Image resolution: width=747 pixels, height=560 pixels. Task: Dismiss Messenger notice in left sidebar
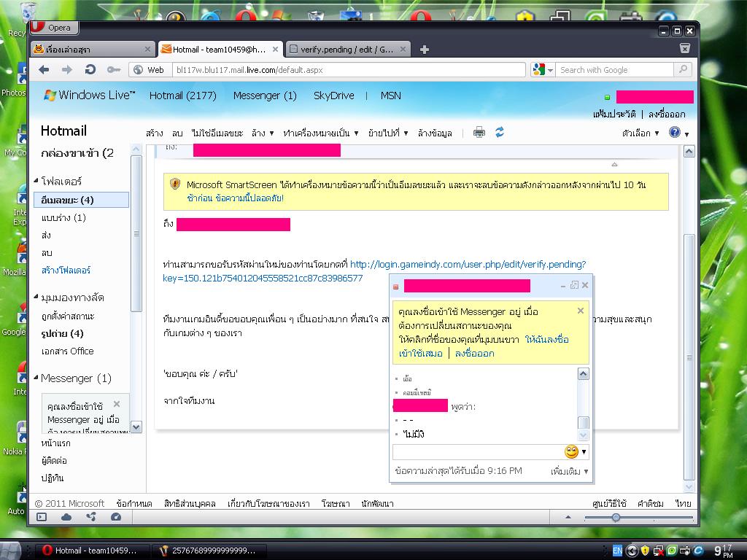pyautogui.click(x=117, y=404)
